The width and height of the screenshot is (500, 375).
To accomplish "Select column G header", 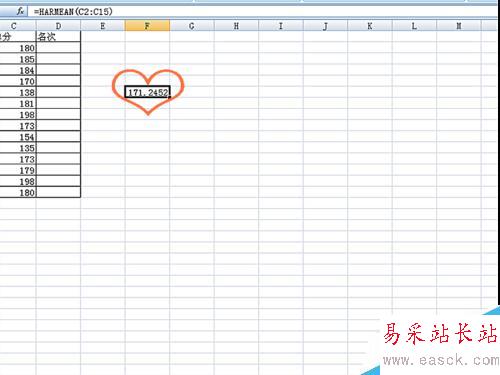I will 192,26.
